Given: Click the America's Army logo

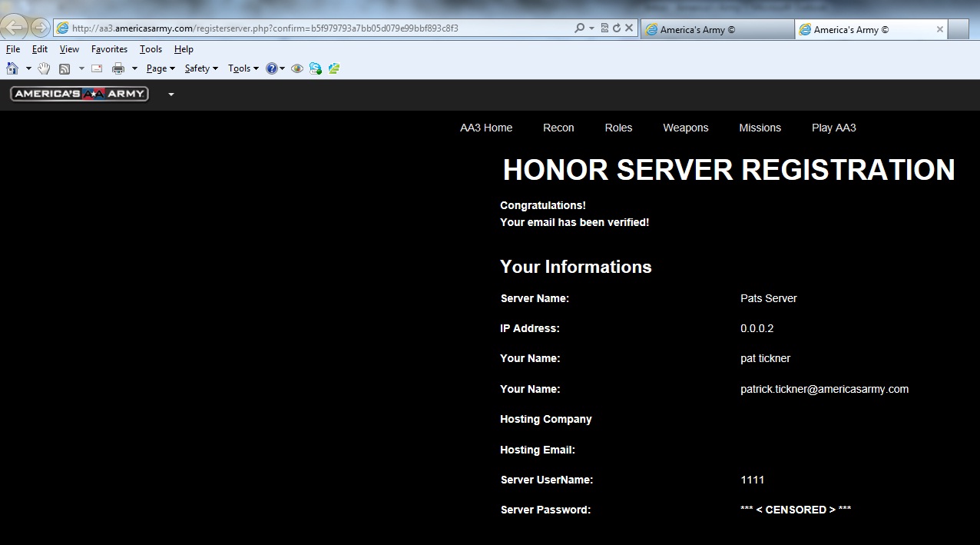Looking at the screenshot, I should click(x=79, y=94).
